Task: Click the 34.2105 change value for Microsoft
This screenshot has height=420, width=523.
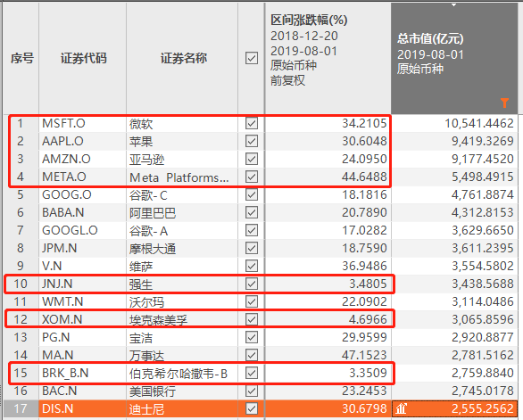Action: [364, 123]
